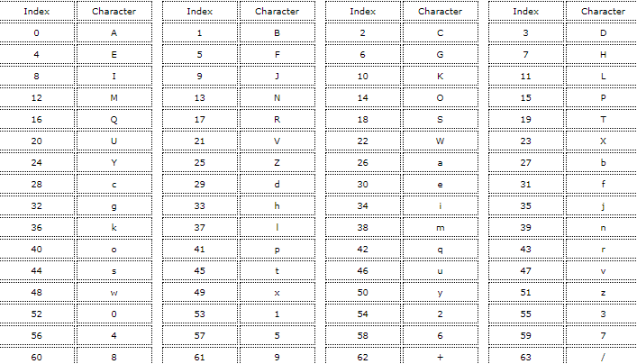
Task: Select the lowercase x character cell
Action: [278, 292]
